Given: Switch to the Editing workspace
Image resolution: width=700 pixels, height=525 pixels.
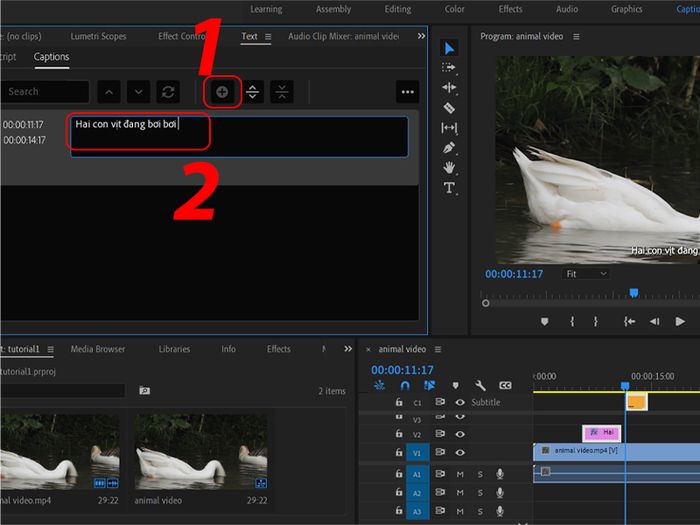Looking at the screenshot, I should coord(398,9).
